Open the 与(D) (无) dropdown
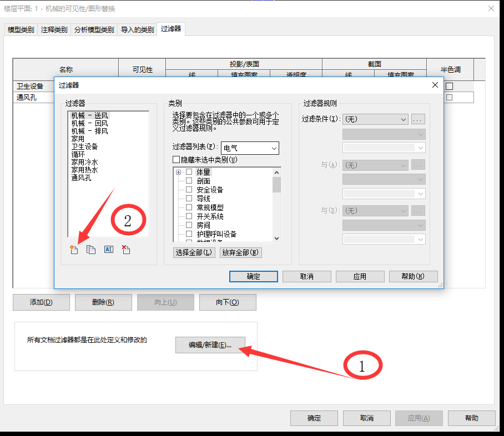The height and width of the screenshot is (436, 504). 375,211
